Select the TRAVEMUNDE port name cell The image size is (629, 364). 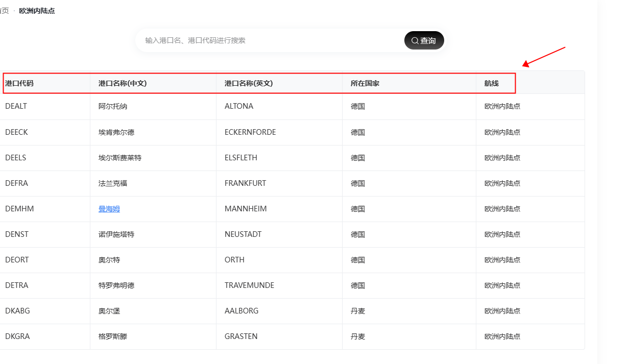pyautogui.click(x=249, y=285)
